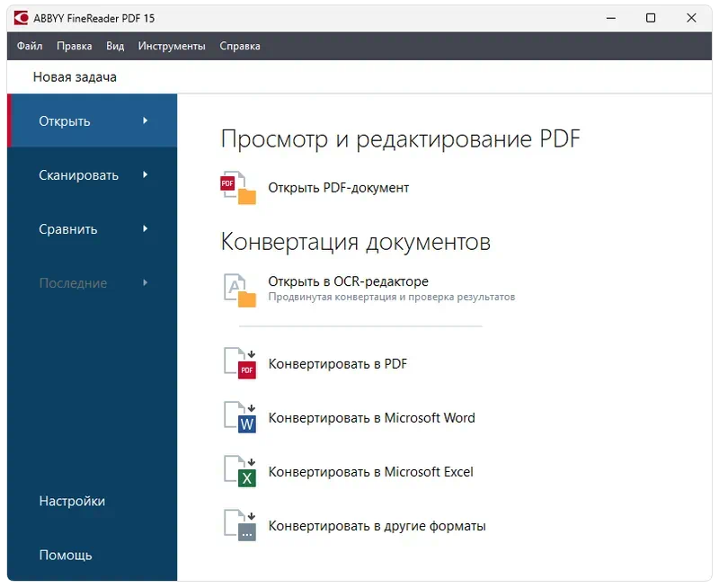This screenshot has width=719, height=588.
Task: Open Помощь in the sidebar
Action: tap(66, 555)
